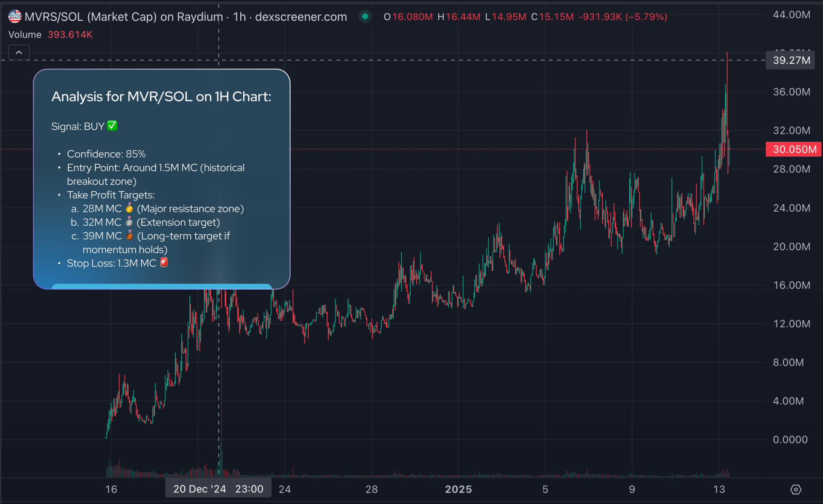This screenshot has height=504, width=823.
Task: Click the bronze medal next to 39M MC
Action: pos(129,235)
